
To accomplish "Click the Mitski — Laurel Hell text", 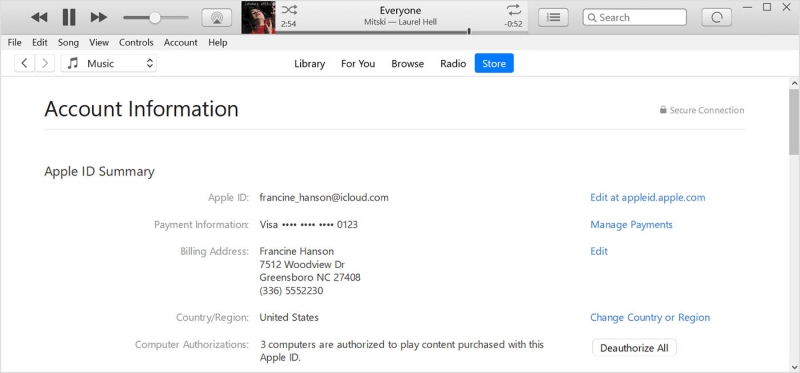I will (x=401, y=22).
